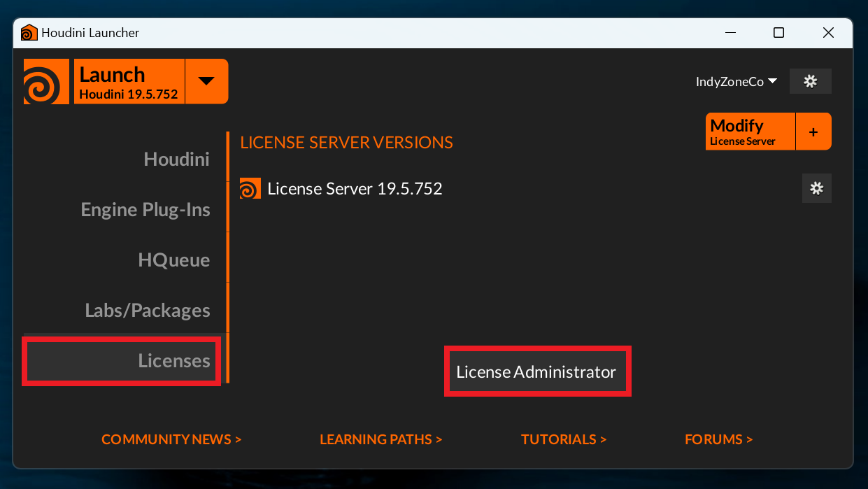Open the Labs/Packages tab
The width and height of the screenshot is (868, 489).
[x=148, y=311]
